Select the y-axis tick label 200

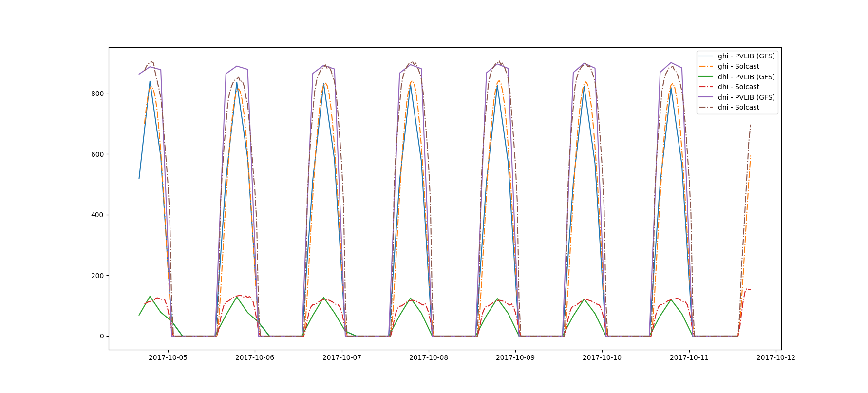pos(98,276)
